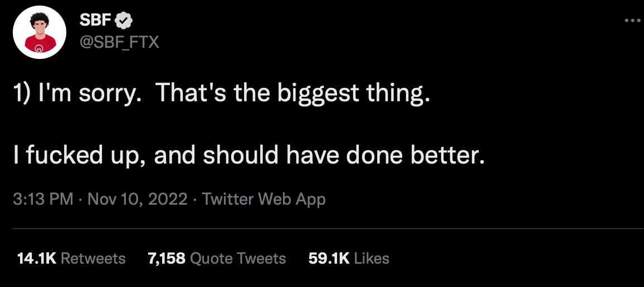Click the bold "14.1K" retweet count

click(37, 258)
